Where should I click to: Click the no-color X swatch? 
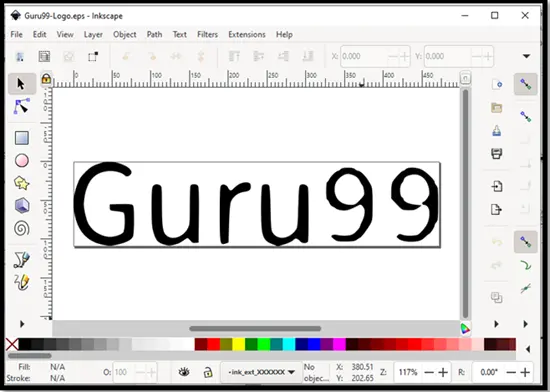pos(12,344)
